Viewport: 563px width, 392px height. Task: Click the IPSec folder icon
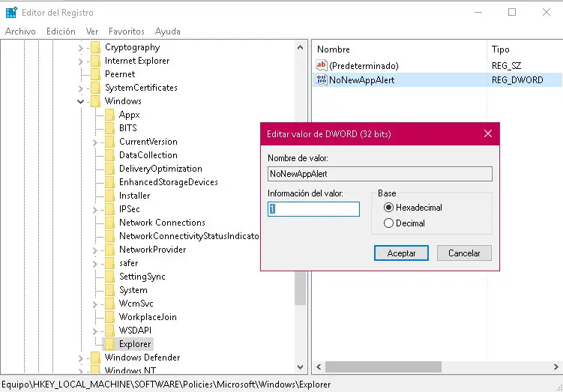[x=110, y=209]
